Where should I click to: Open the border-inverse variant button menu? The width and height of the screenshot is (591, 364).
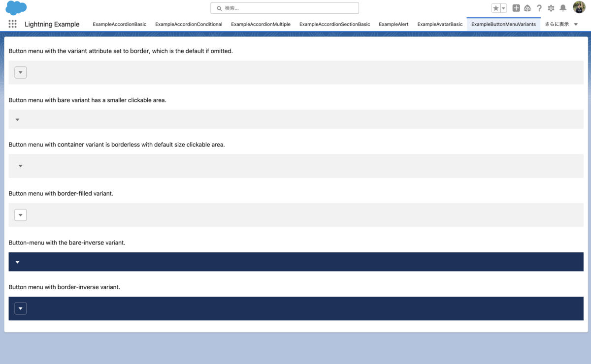tap(20, 308)
